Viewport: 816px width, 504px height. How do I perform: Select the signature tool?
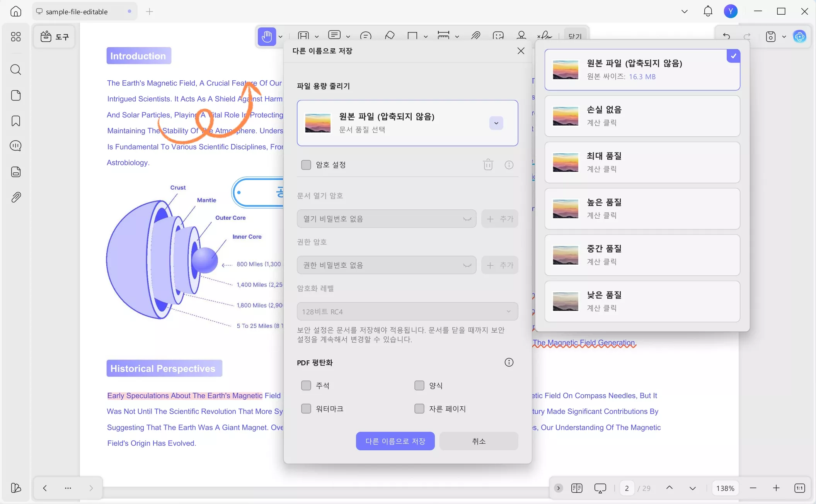tap(545, 36)
